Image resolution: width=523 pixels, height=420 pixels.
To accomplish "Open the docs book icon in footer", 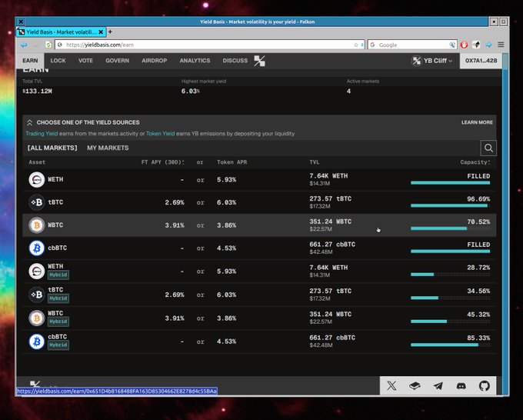I will click(x=415, y=386).
